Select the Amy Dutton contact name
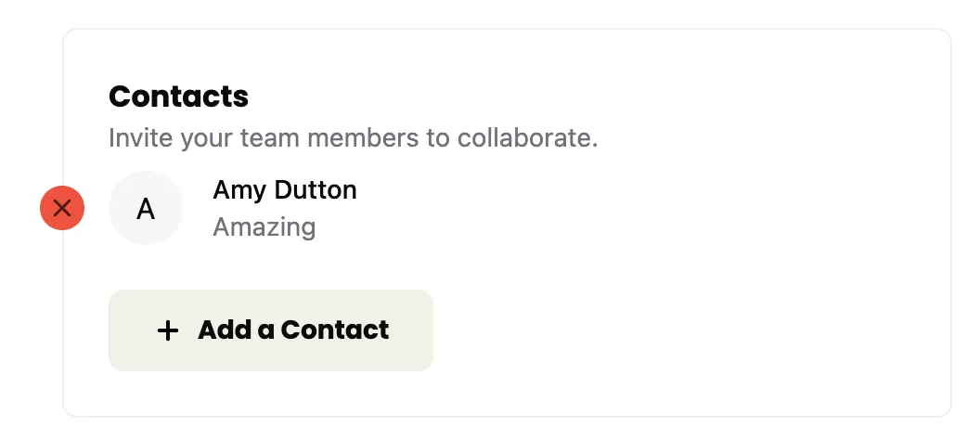Viewport: 980px width, 440px height. tap(284, 190)
